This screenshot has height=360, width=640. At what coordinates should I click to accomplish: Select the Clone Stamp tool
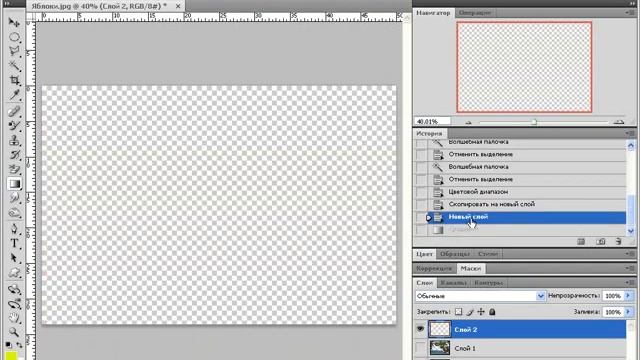14,140
